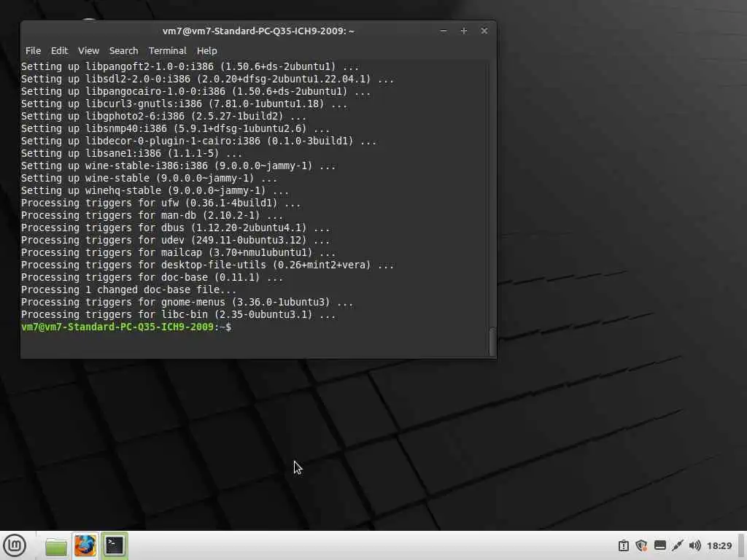Minimize the terminal window

[444, 31]
